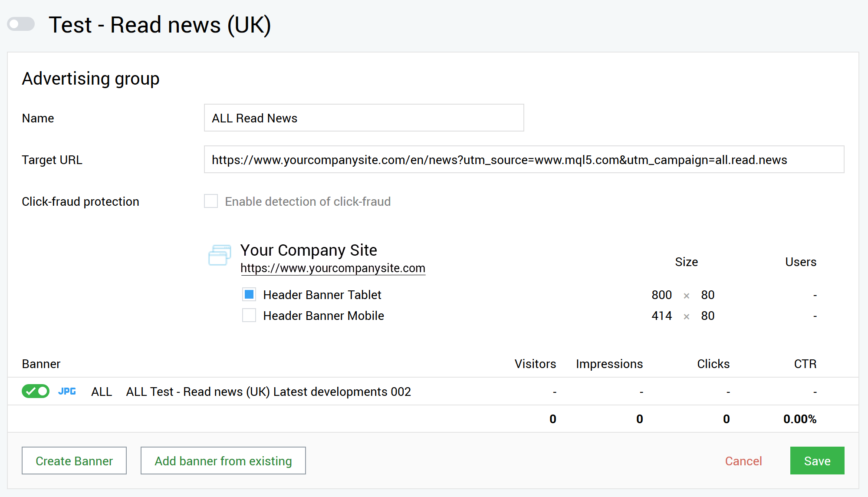868x497 pixels.
Task: Click the ALL Read News banner group name
Action: point(364,117)
